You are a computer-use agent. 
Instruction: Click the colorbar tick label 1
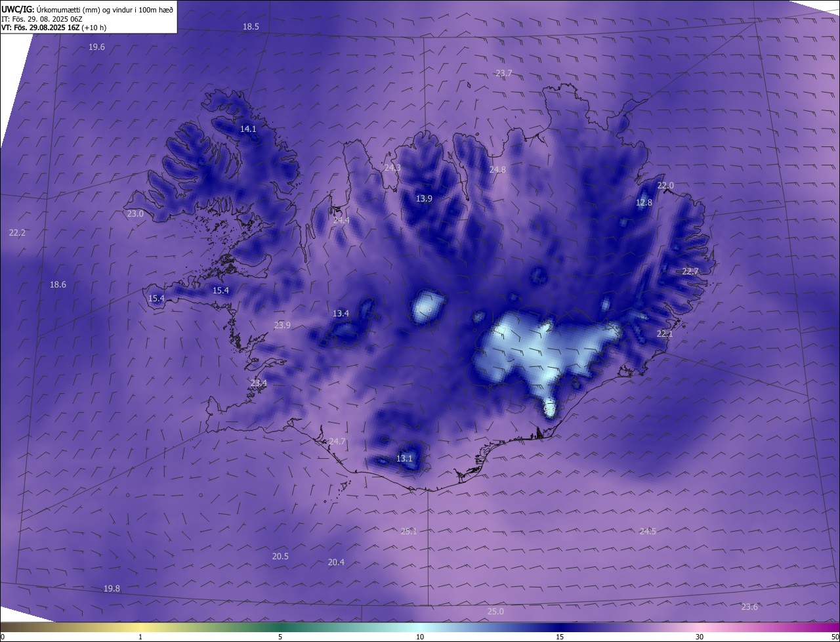140,637
